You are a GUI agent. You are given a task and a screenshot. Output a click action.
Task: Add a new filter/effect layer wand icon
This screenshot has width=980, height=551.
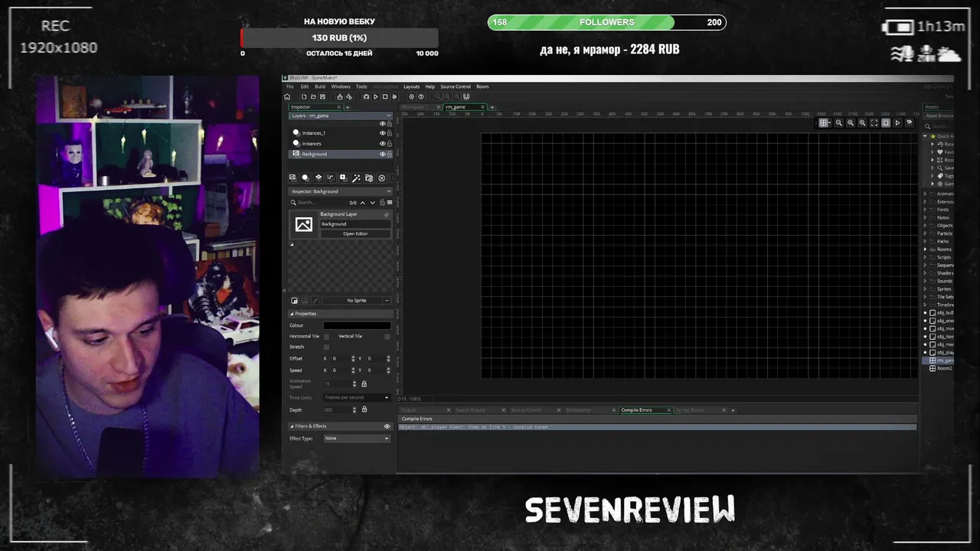point(356,178)
